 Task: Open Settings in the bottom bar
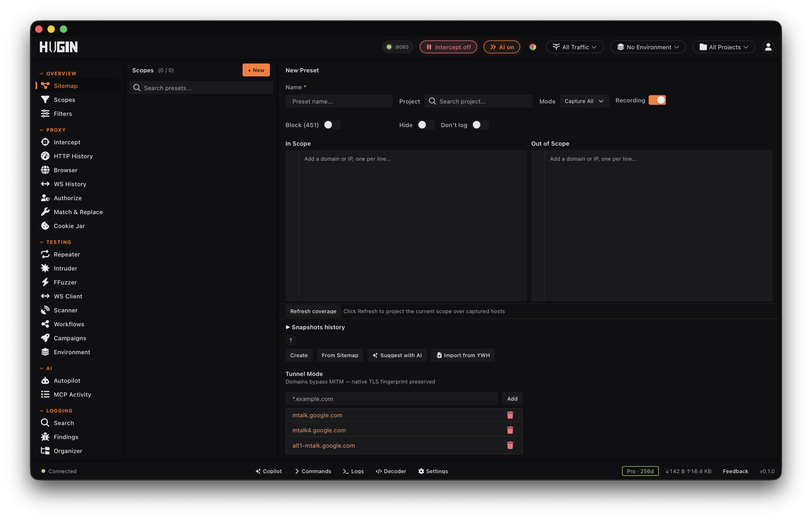tap(433, 471)
